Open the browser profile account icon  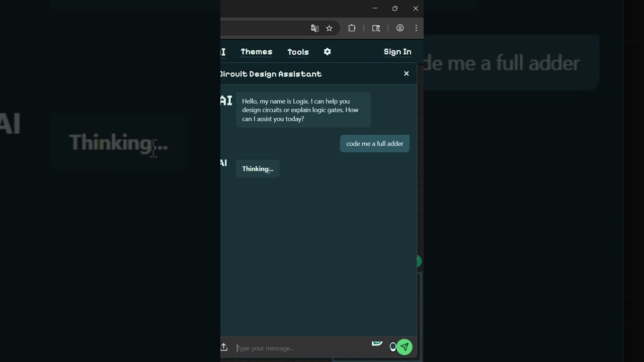coord(400,28)
